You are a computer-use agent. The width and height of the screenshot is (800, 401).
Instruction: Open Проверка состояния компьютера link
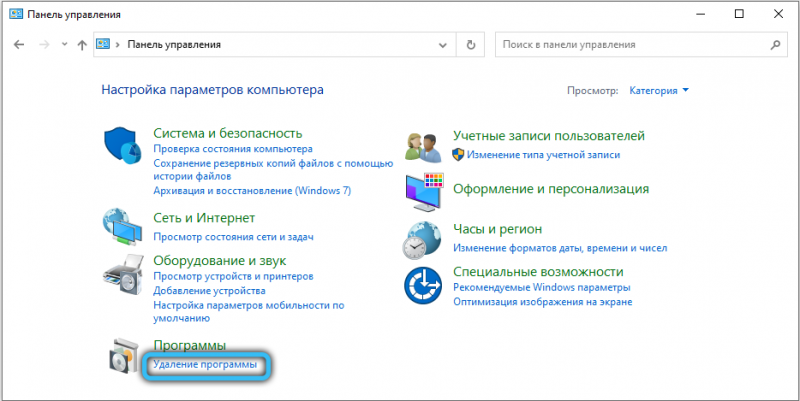click(233, 149)
